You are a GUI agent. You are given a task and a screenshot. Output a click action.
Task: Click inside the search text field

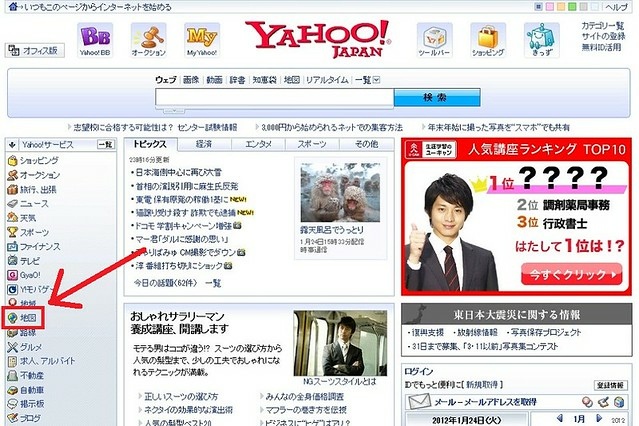pyautogui.click(x=274, y=97)
